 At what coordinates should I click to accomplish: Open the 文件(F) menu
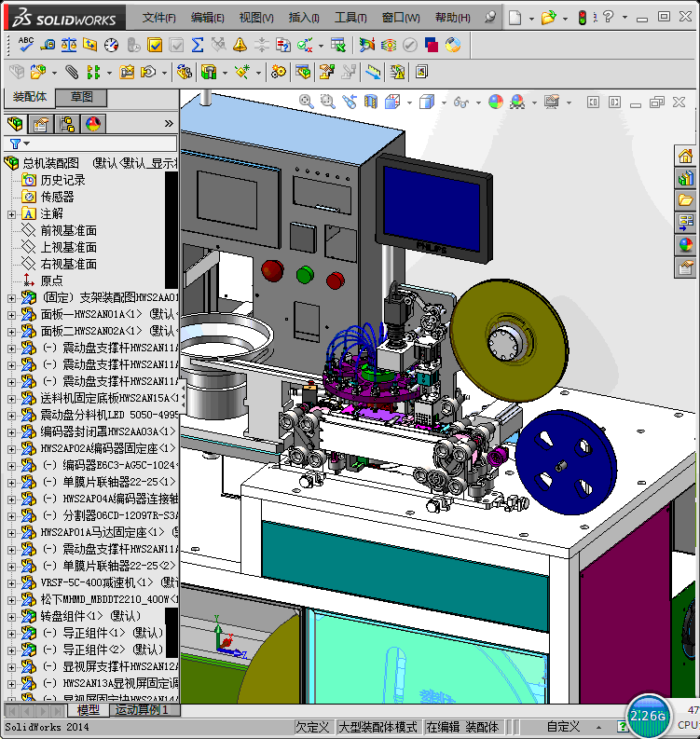point(158,18)
